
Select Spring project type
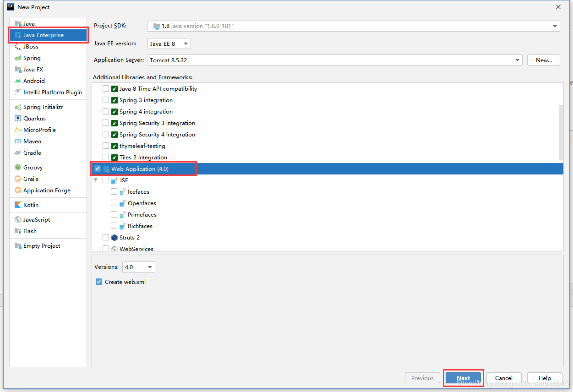click(48, 58)
